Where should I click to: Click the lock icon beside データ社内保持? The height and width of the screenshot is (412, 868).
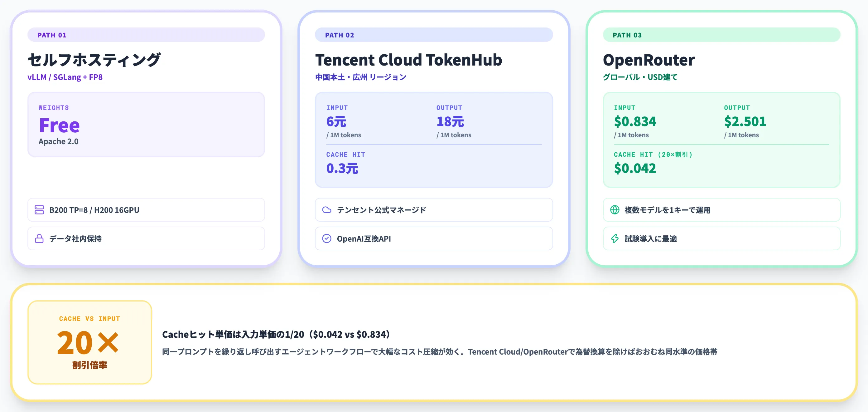[39, 238]
